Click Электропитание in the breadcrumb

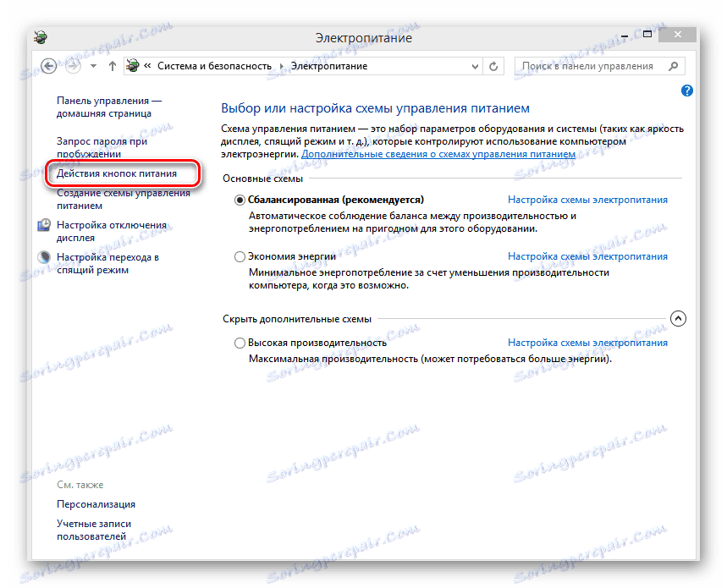pyautogui.click(x=329, y=66)
